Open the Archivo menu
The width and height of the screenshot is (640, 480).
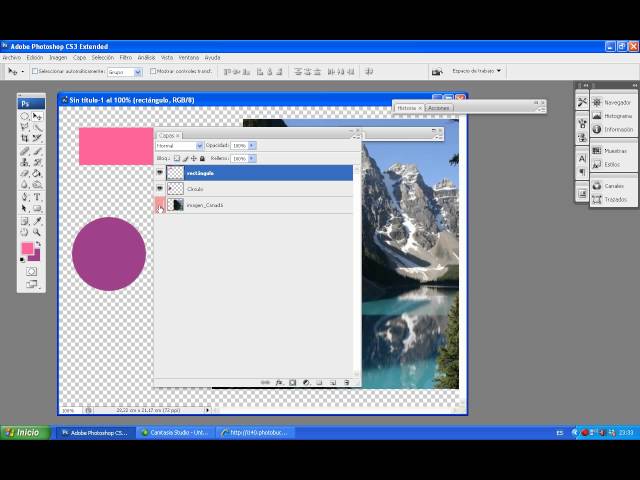[x=12, y=58]
